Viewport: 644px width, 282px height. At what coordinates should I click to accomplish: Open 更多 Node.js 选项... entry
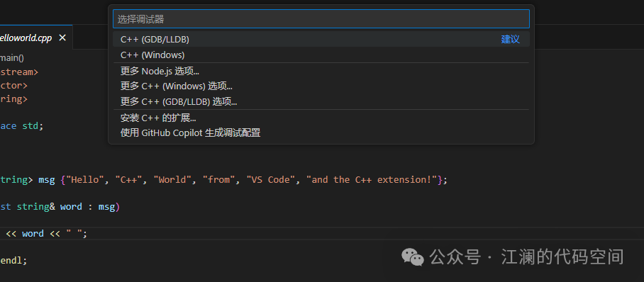321,71
